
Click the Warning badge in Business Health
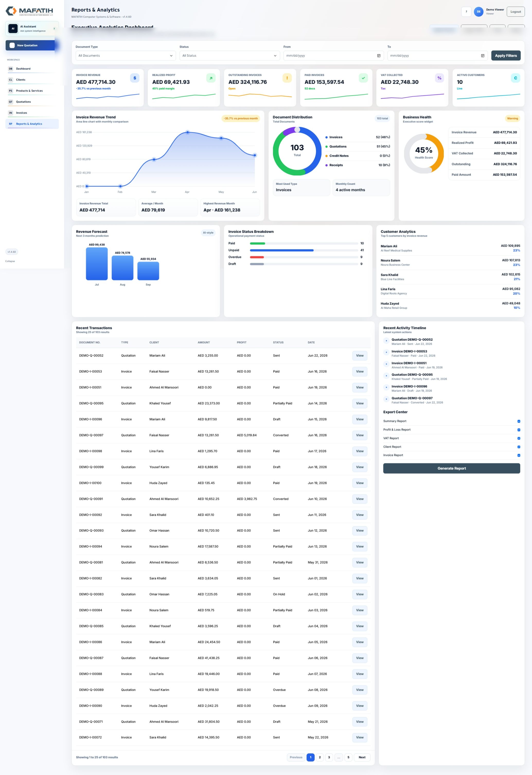coord(512,118)
